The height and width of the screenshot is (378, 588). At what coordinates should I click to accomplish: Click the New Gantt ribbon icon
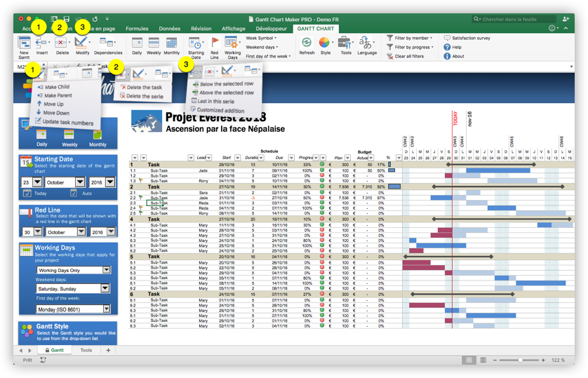(24, 43)
